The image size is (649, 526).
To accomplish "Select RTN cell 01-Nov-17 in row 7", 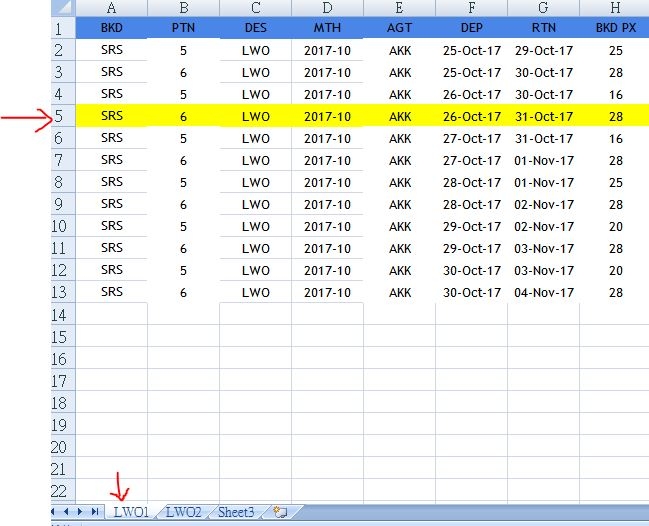I will click(543, 160).
